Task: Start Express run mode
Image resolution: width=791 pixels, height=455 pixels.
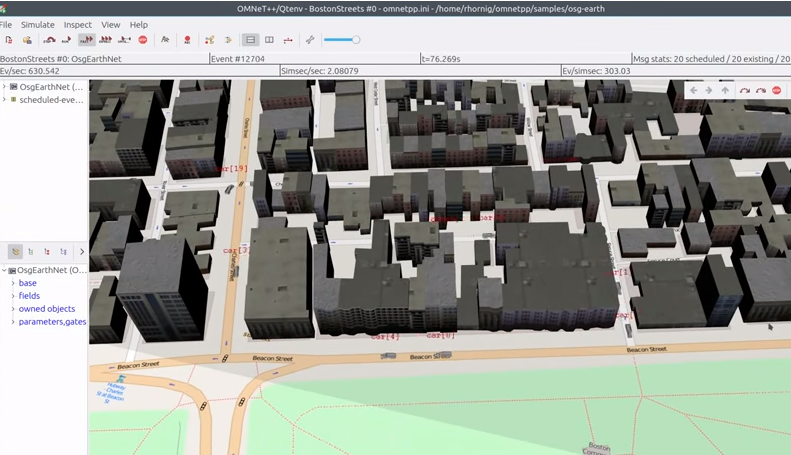Action: [105, 40]
